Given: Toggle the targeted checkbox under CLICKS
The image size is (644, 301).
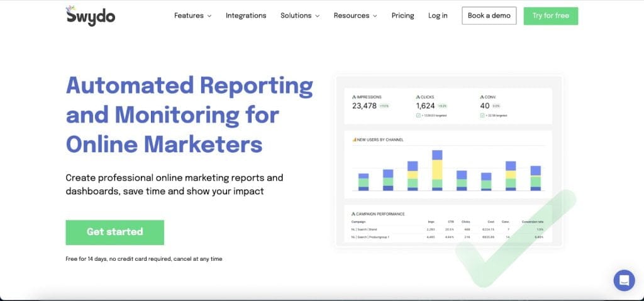Looking at the screenshot, I should point(418,116).
